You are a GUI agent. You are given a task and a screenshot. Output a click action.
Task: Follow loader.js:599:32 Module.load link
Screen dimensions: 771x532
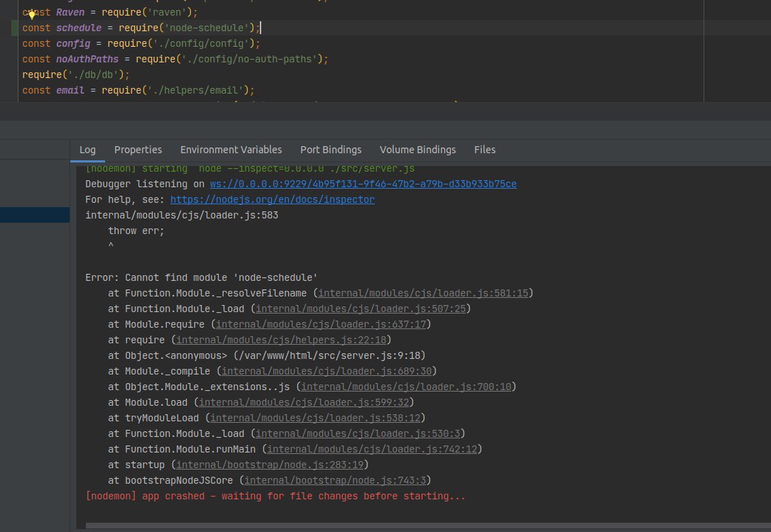point(304,402)
